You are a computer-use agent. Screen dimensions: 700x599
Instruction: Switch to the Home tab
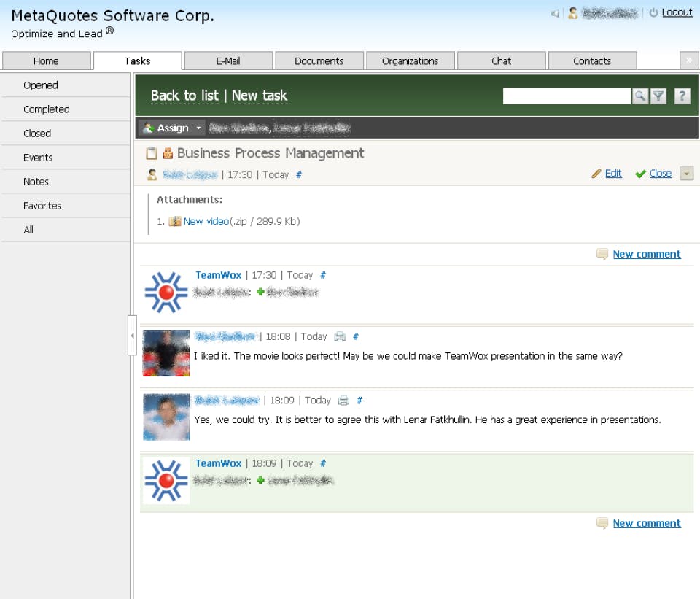pyautogui.click(x=47, y=61)
